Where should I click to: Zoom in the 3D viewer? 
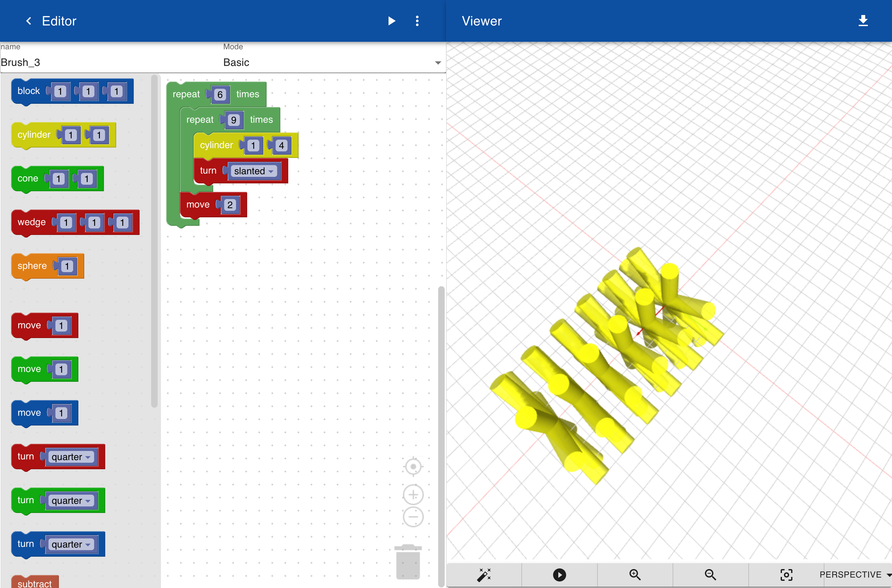635,575
